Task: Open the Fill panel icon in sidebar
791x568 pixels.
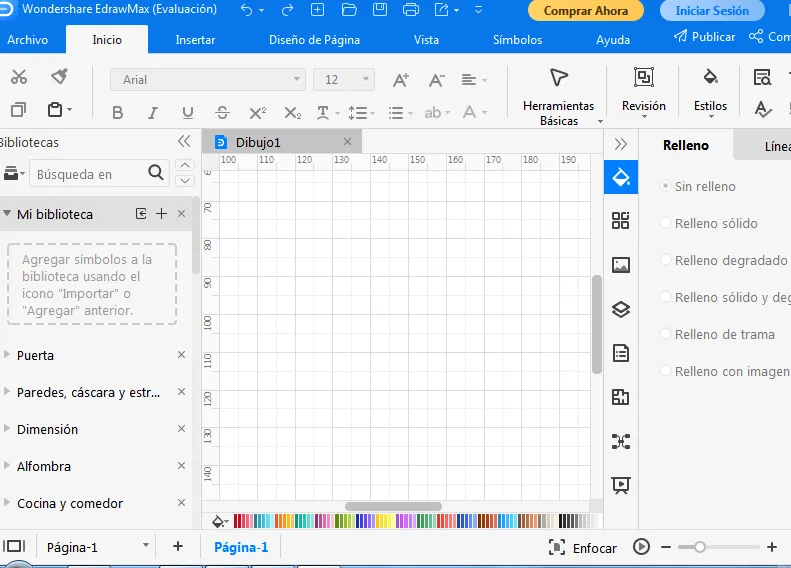Action: point(620,177)
